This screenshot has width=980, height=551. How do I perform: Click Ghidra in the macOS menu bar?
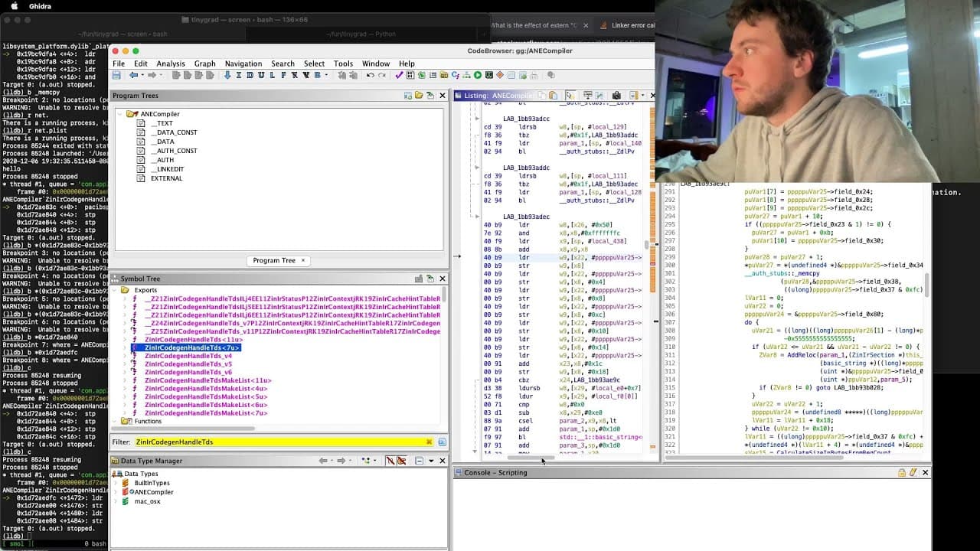(40, 6)
